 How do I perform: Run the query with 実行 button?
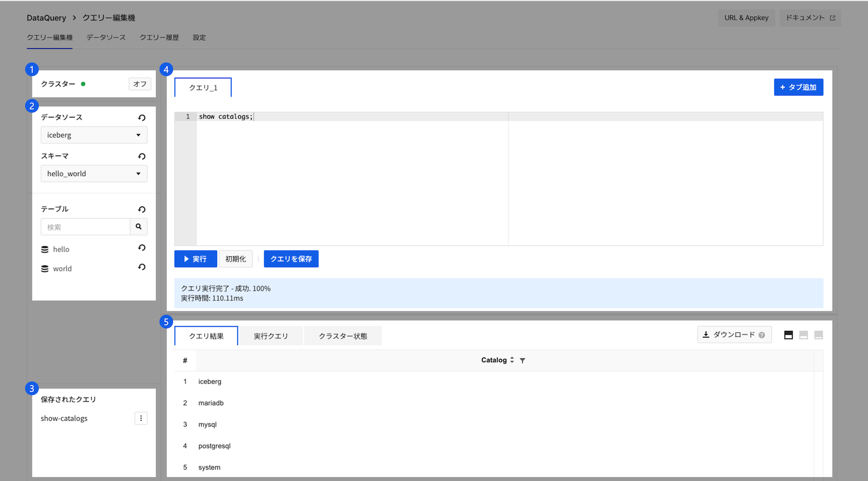coord(196,259)
